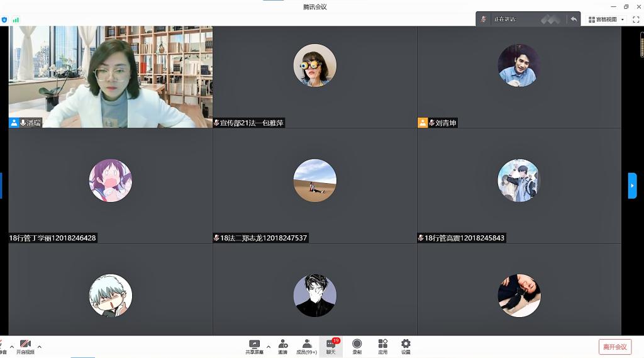The height and width of the screenshot is (358, 644).
Task: Leave the meeting (离开会议)
Action: click(614, 347)
